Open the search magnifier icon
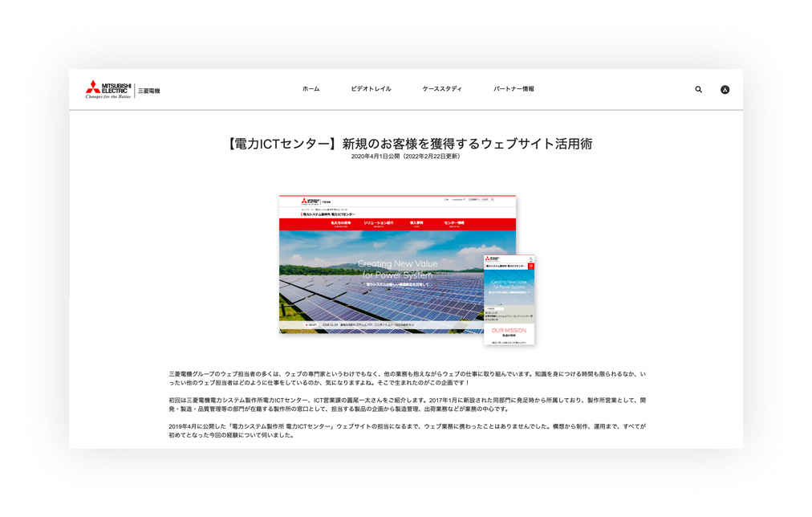The width and height of the screenshot is (812, 517). (x=699, y=90)
